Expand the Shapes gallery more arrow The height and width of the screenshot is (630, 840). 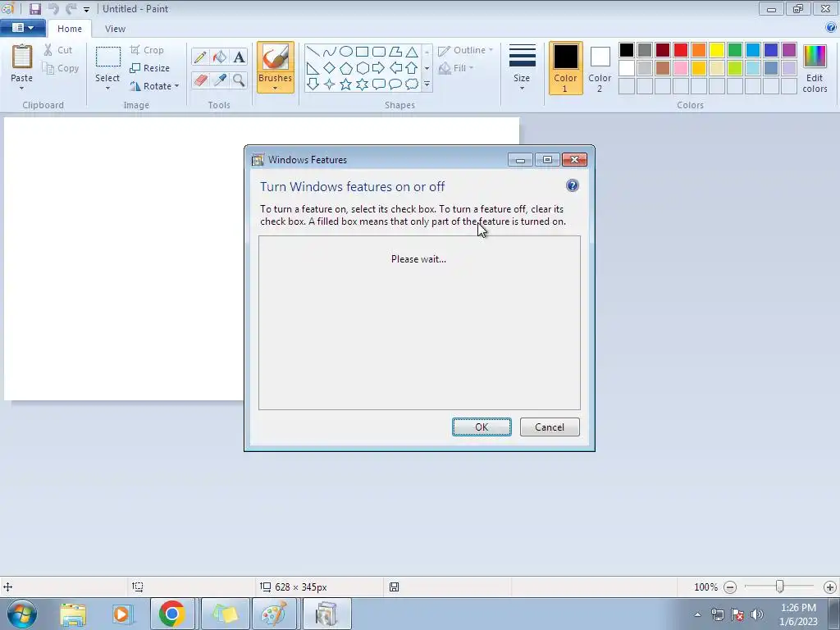[x=427, y=84]
